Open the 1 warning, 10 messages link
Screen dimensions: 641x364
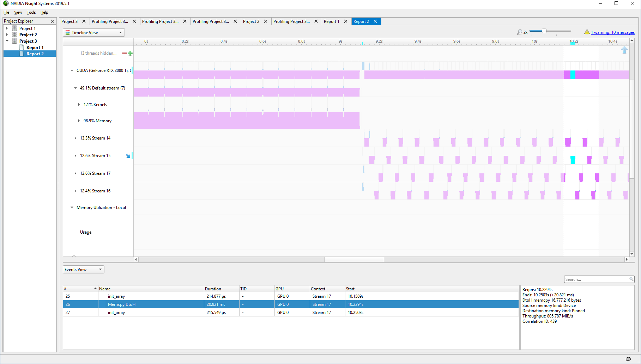613,32
